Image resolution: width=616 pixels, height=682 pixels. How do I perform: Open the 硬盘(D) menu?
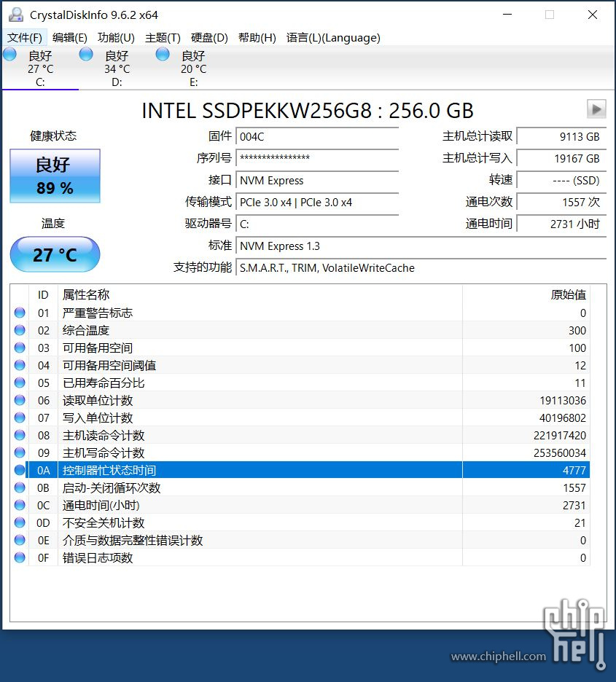209,38
